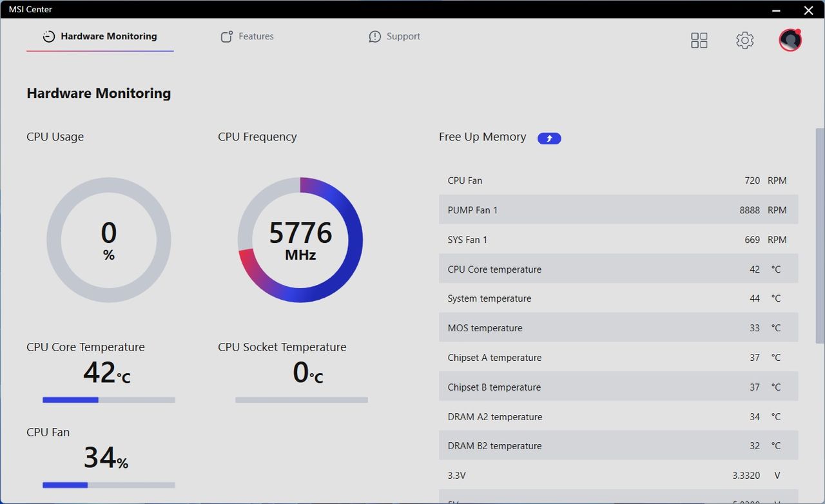Select the Chipset A temperature row
Screen dimensions: 825x504
[619, 358]
